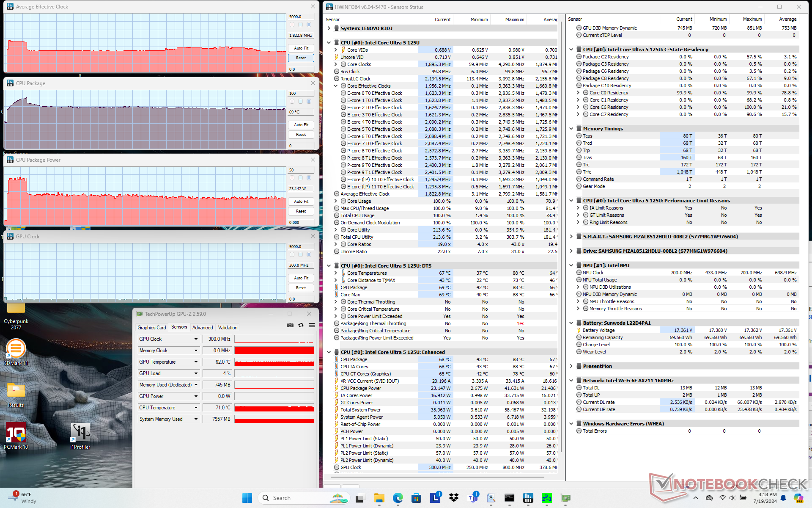This screenshot has height=508, width=812.
Task: Click Auto Fit in CPU Package window
Action: (x=301, y=125)
